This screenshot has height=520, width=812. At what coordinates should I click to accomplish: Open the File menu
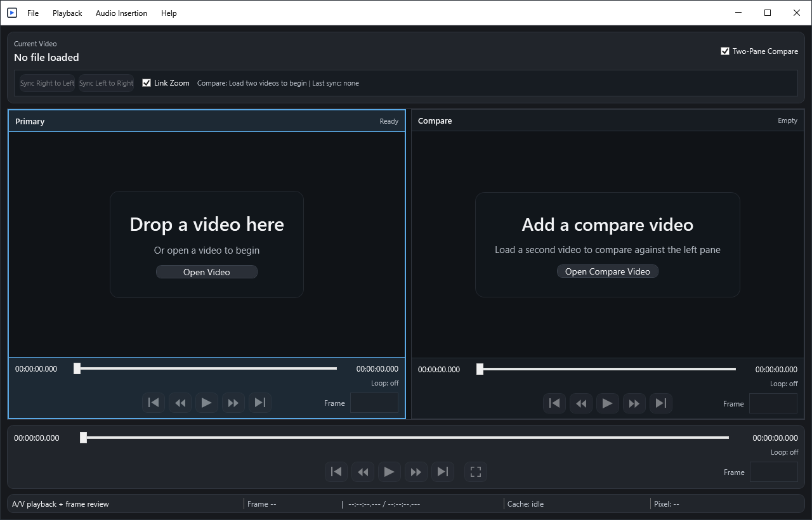33,13
